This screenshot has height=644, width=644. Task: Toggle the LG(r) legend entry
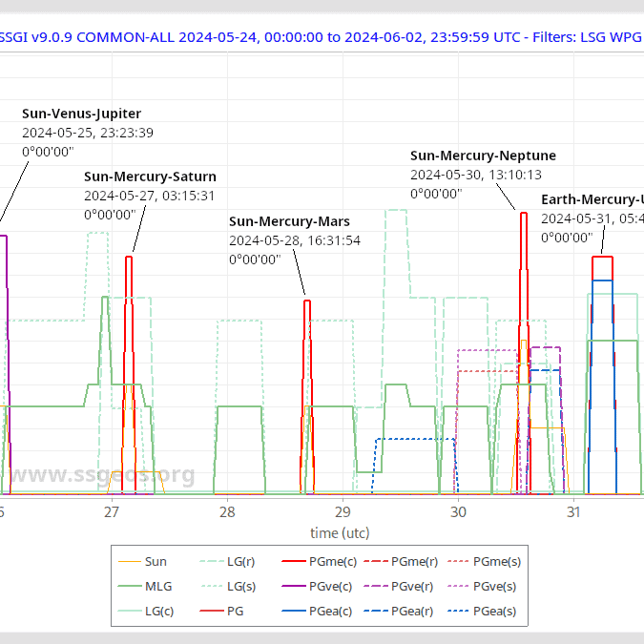coord(227,561)
